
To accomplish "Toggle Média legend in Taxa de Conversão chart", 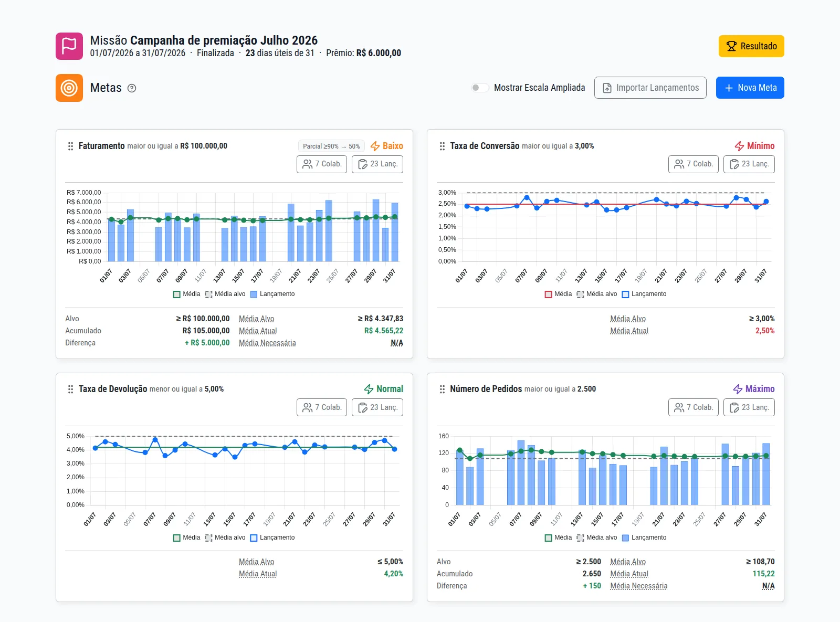I will pyautogui.click(x=559, y=294).
